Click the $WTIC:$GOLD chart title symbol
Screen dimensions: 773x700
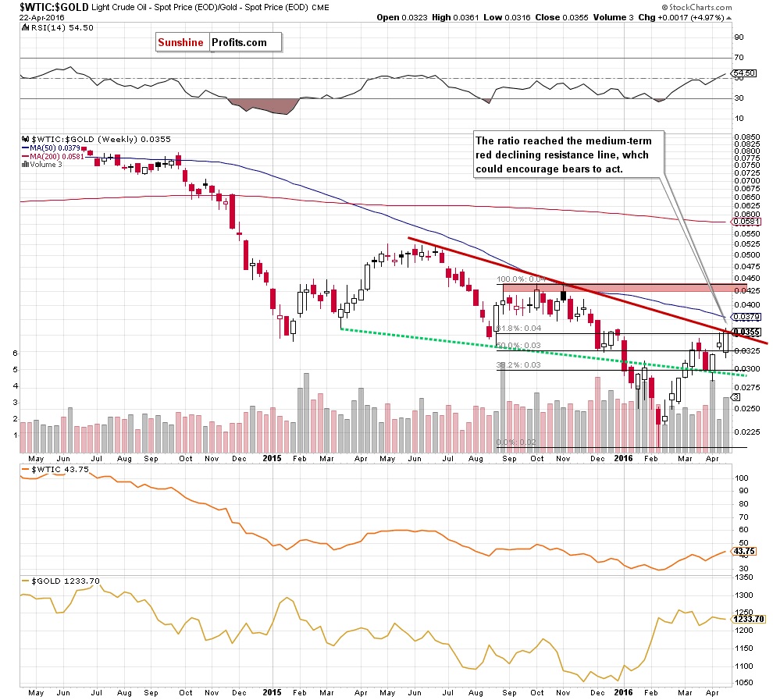[54, 7]
